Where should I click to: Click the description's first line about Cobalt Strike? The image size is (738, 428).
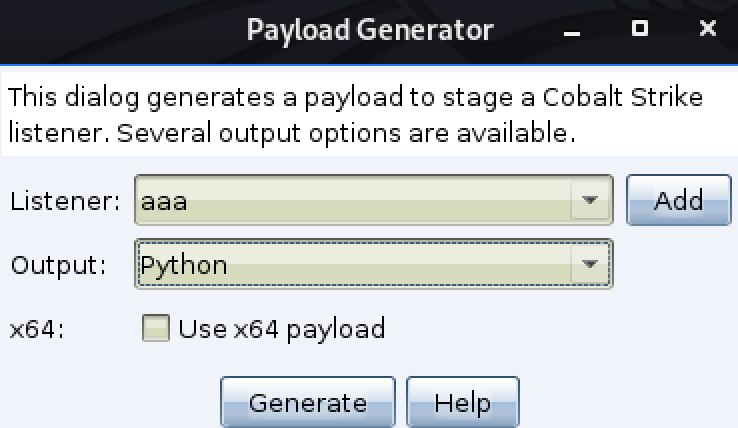point(355,97)
